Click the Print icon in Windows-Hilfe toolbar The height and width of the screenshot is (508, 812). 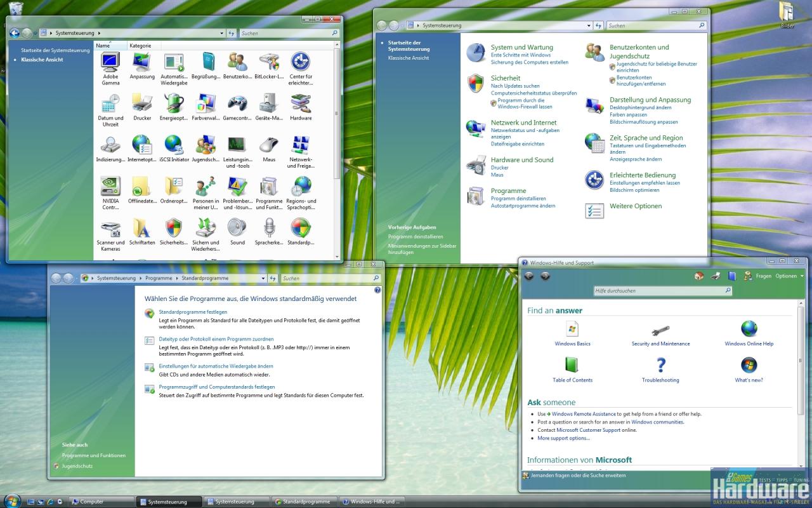point(716,276)
